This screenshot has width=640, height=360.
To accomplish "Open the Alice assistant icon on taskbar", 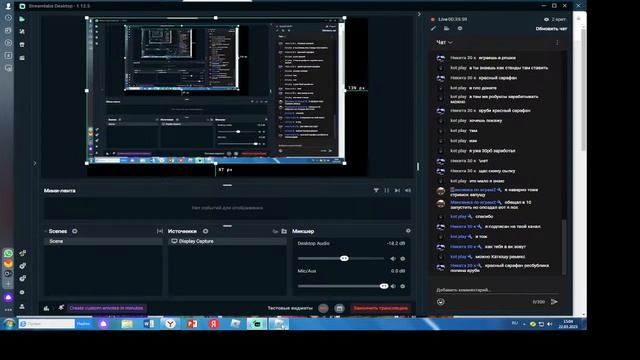I will [x=103, y=324].
